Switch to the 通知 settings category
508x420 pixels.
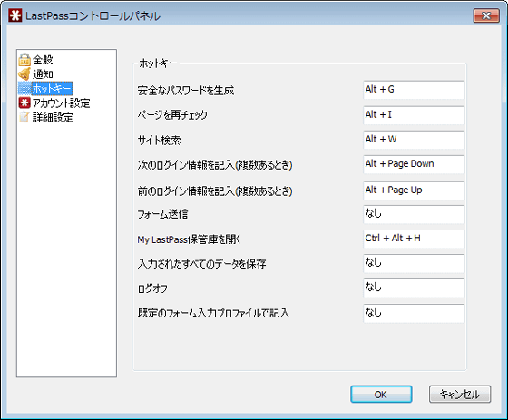click(43, 74)
